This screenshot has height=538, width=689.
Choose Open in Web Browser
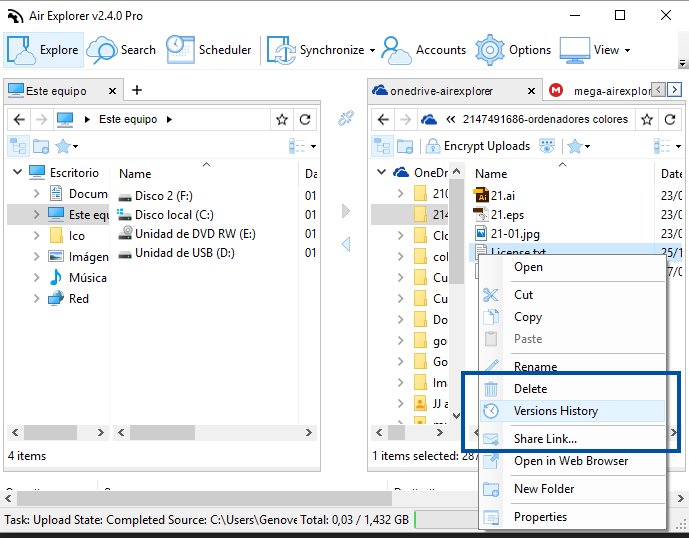click(572, 461)
